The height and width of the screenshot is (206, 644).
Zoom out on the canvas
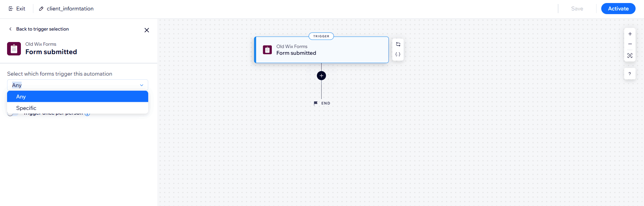tap(630, 44)
